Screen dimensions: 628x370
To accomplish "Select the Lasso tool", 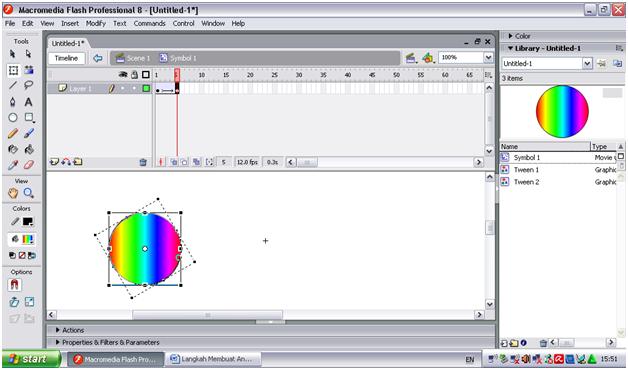I will point(28,85).
